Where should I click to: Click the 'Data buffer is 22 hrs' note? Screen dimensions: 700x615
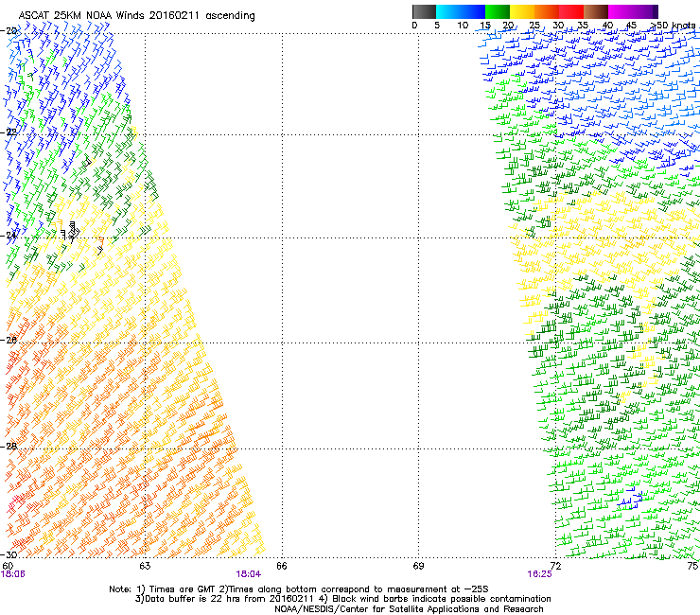[x=342, y=599]
